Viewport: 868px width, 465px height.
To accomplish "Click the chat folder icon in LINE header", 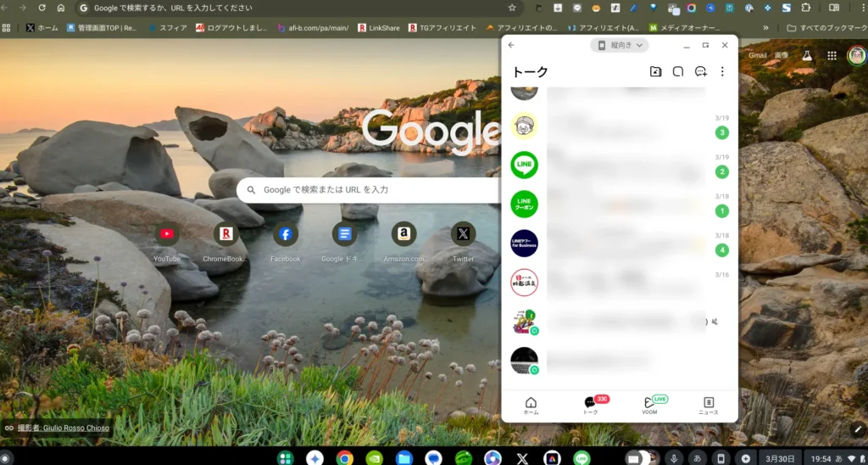I will pos(655,72).
